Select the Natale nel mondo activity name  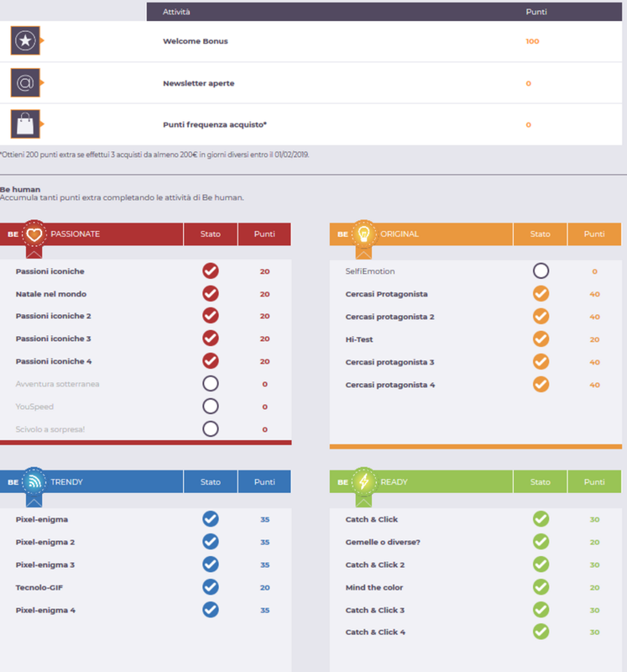51,294
